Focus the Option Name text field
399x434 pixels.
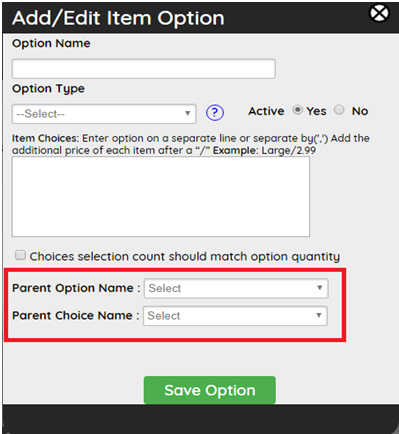coord(144,69)
